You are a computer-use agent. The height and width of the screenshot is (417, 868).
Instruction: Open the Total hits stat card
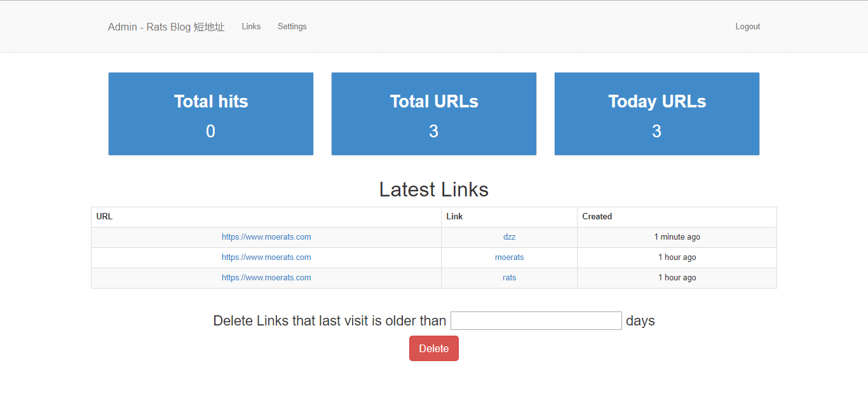coord(211,114)
